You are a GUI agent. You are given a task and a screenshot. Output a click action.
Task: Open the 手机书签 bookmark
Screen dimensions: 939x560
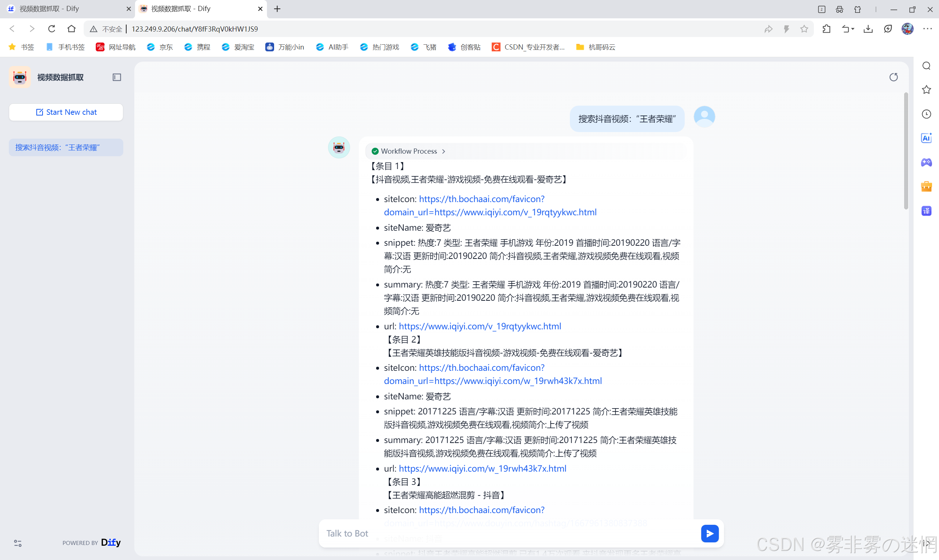point(66,47)
